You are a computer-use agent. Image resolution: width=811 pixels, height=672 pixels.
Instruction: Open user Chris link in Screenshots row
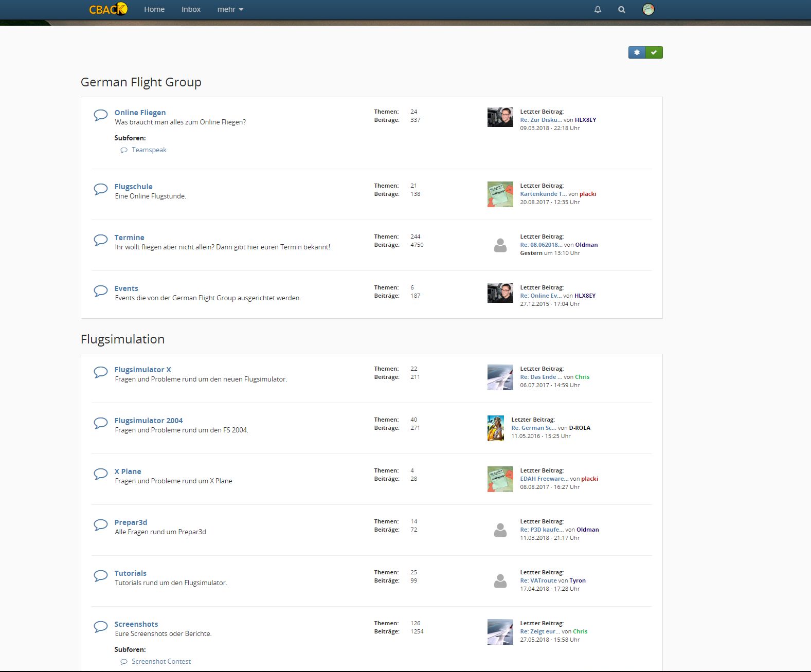[x=580, y=631]
